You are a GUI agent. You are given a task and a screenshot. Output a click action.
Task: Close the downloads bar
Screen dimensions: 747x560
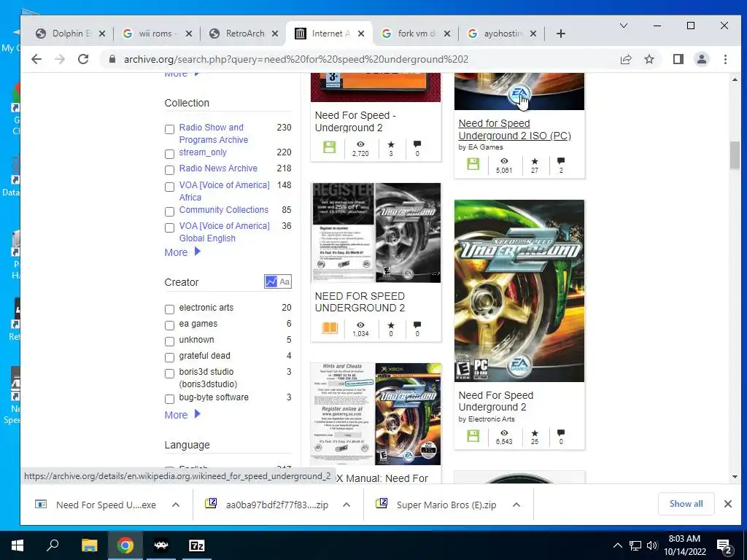728,504
